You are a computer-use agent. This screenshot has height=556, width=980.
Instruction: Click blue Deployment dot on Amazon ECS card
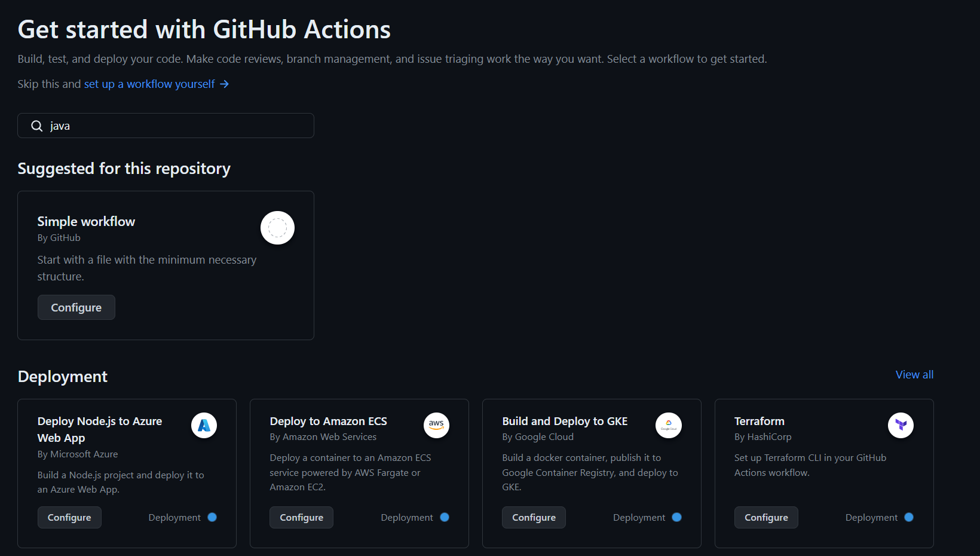pos(445,517)
